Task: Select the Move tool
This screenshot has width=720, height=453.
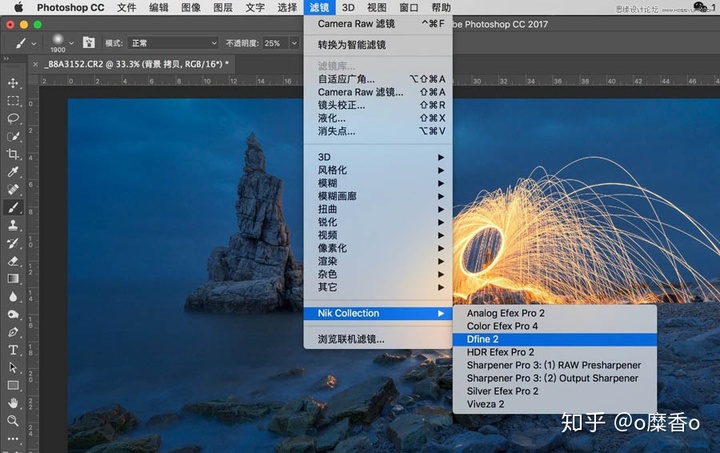Action: [13, 83]
